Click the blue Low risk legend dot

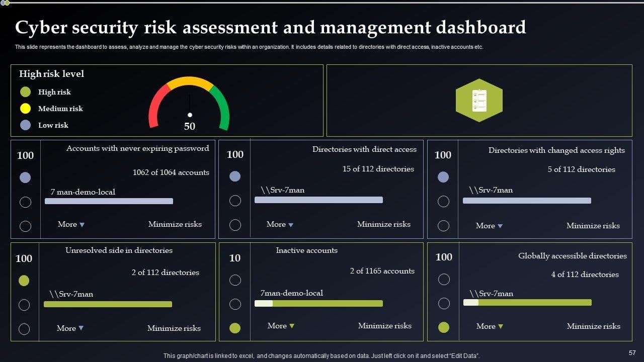(25, 125)
